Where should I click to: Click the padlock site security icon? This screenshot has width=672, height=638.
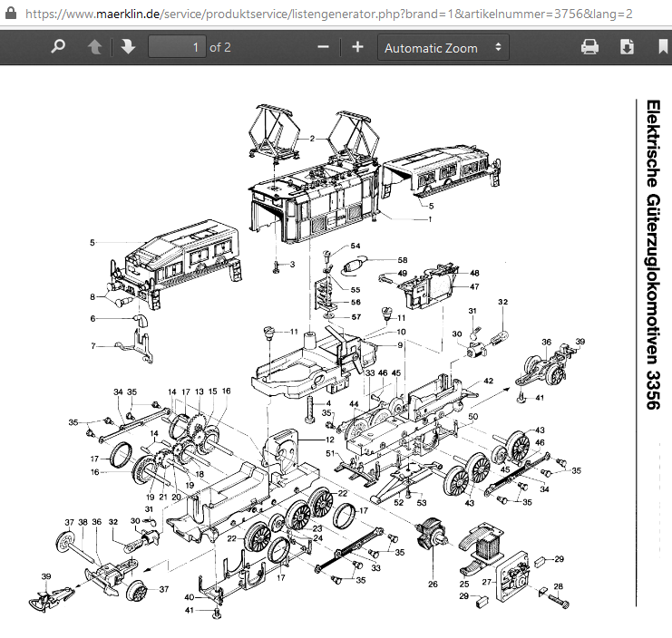point(10,13)
